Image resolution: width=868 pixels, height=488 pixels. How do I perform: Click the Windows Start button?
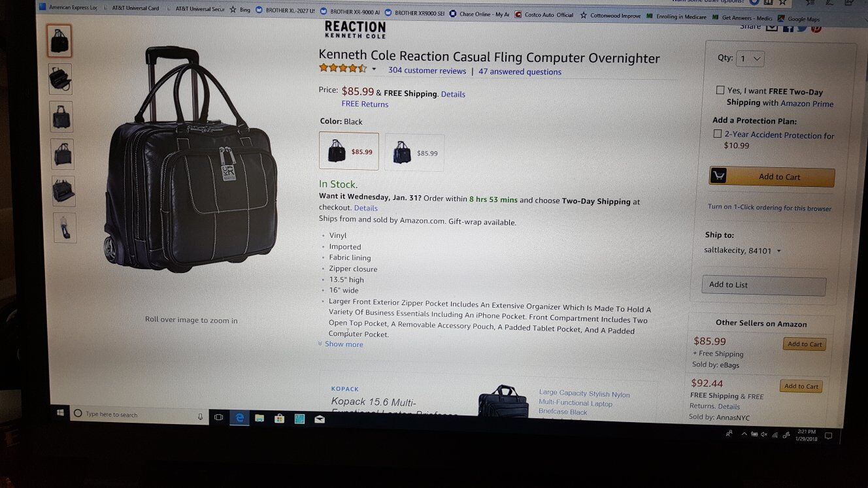pyautogui.click(x=61, y=413)
